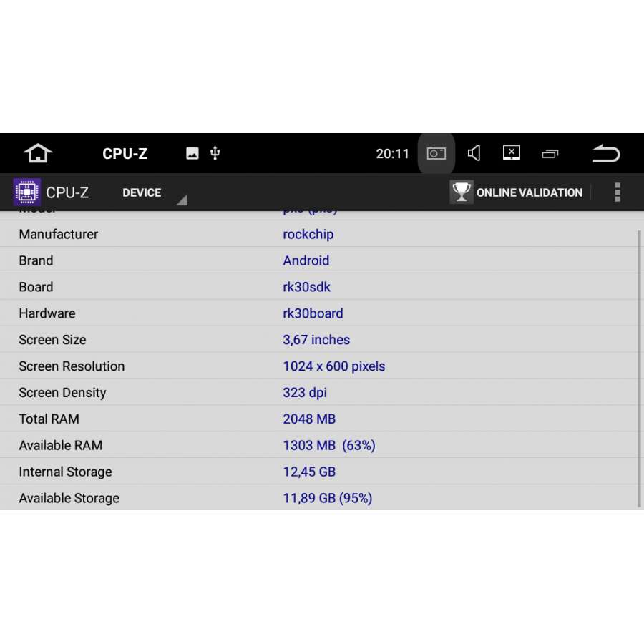Select the Available Storage row label
The width and height of the screenshot is (644, 644).
coord(69,498)
